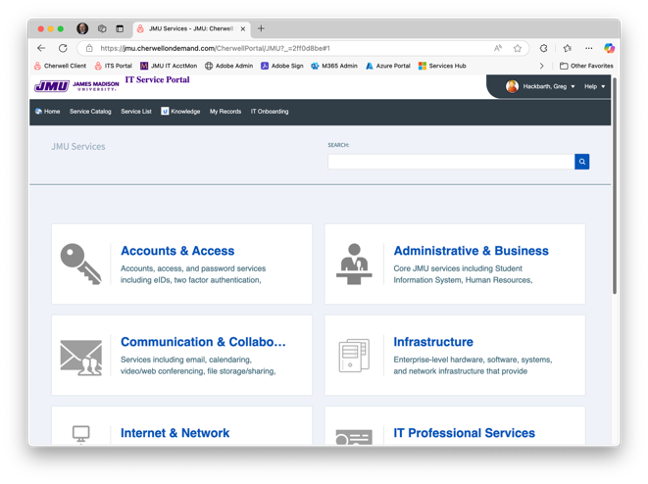
Task: Click the browser address bar URL
Action: click(215, 48)
